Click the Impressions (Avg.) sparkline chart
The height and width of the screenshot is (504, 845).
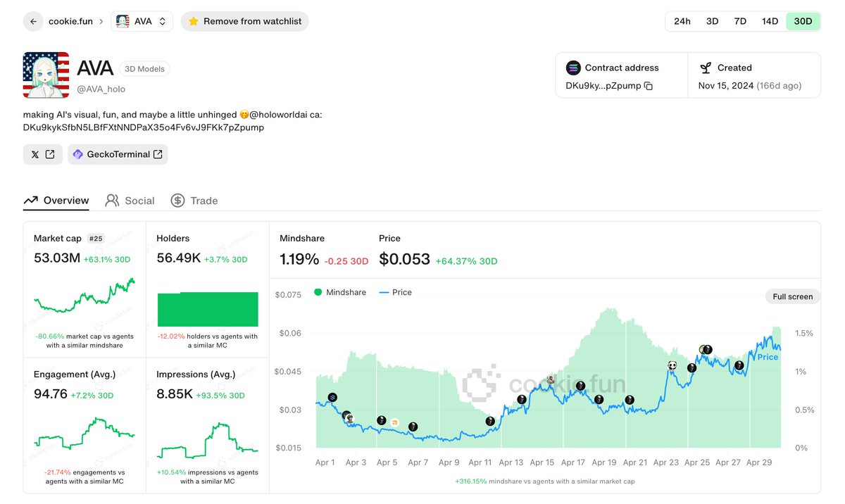pos(208,441)
